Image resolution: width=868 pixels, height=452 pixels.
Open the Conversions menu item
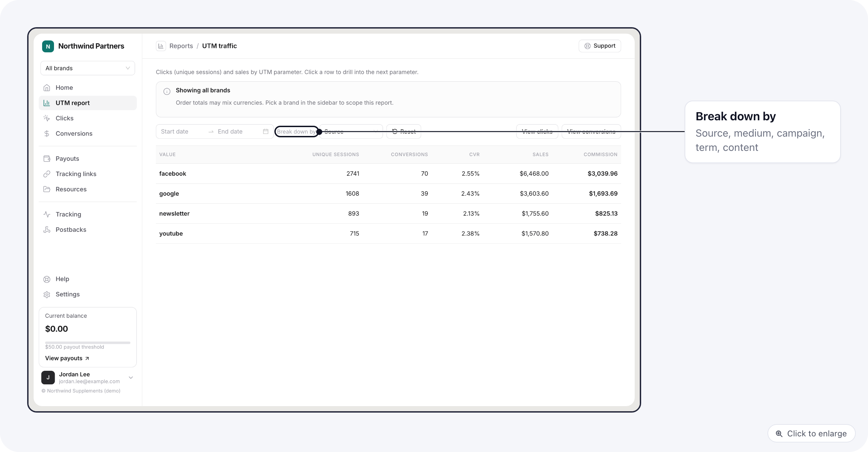point(88,134)
